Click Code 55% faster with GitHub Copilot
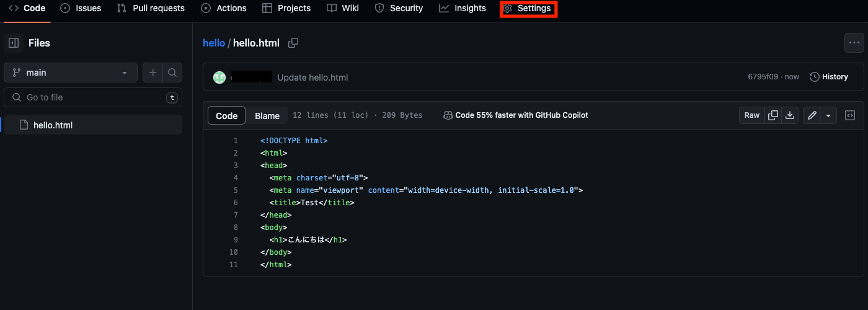This screenshot has width=868, height=310. point(516,115)
